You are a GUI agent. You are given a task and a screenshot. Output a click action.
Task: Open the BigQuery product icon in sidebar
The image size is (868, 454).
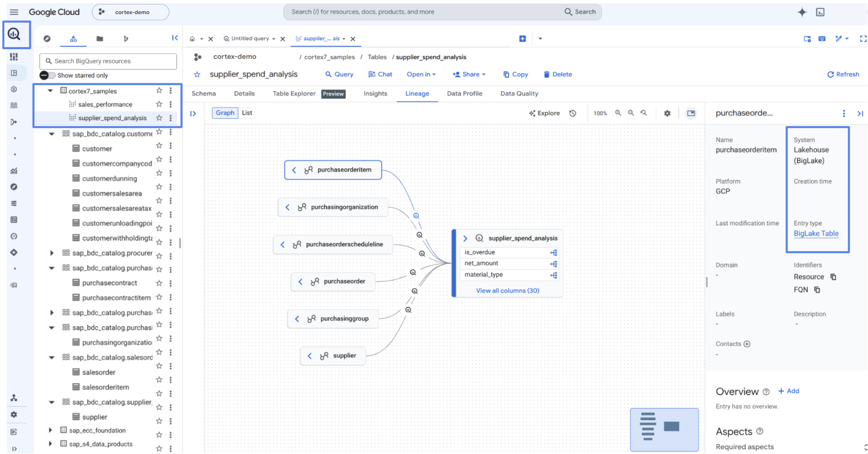14,34
